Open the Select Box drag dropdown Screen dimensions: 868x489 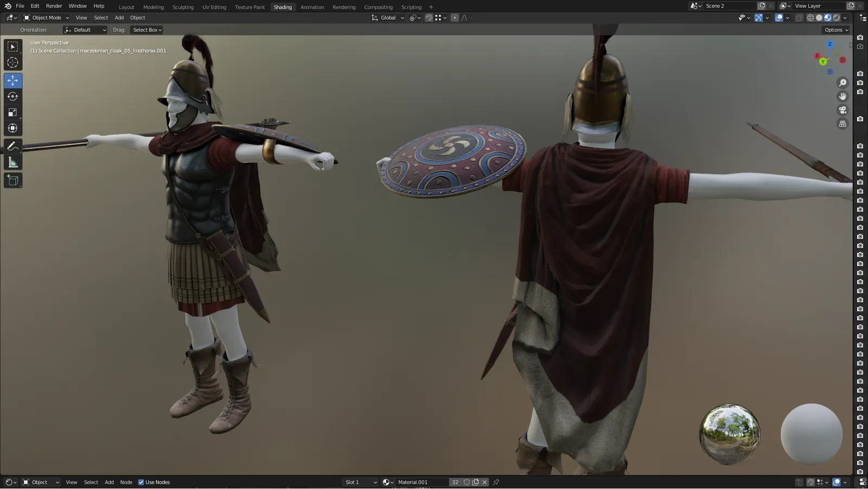point(147,30)
